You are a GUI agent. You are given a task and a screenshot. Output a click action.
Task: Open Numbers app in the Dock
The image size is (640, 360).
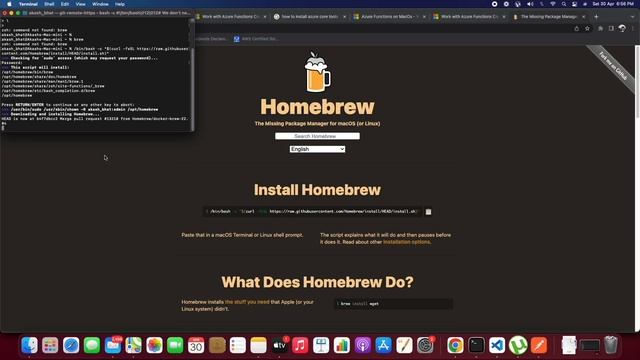point(342,345)
